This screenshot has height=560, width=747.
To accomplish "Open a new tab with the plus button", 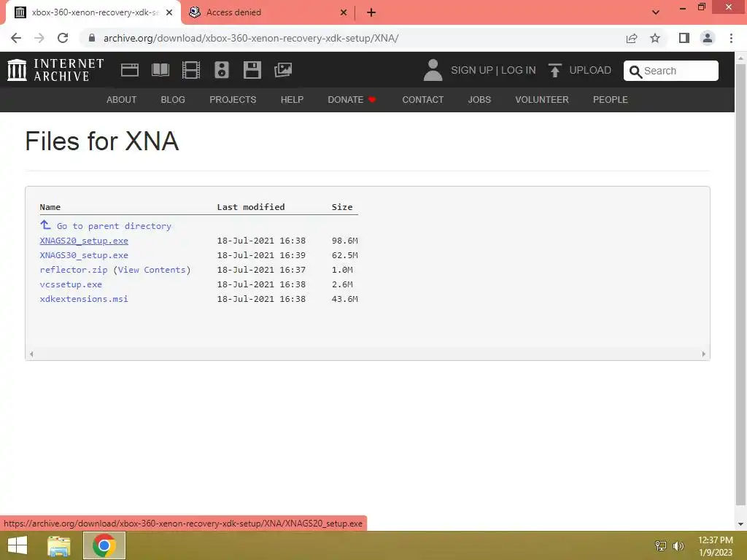I will coord(371,13).
